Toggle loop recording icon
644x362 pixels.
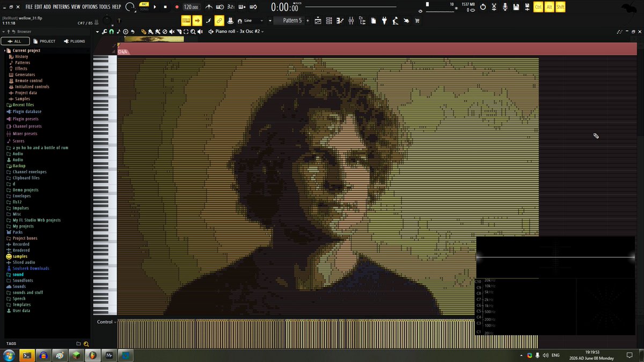click(253, 7)
